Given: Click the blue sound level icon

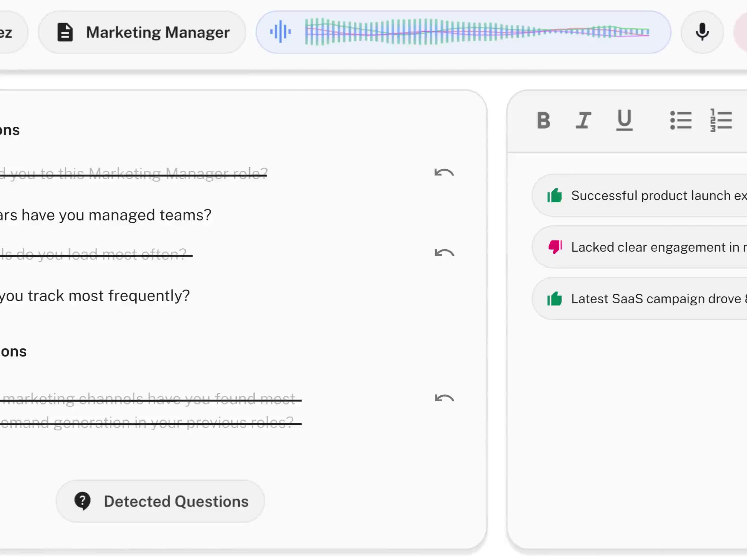Looking at the screenshot, I should [x=280, y=32].
